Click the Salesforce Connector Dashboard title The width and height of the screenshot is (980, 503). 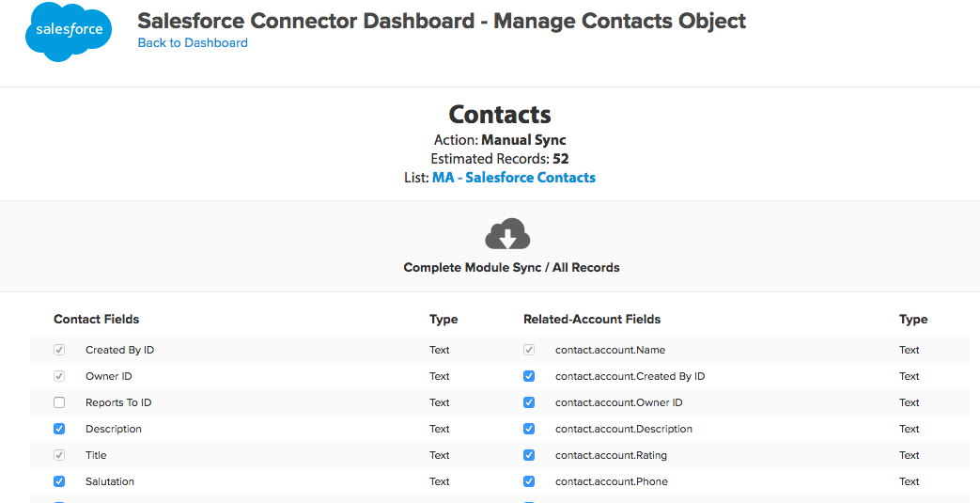click(x=442, y=21)
